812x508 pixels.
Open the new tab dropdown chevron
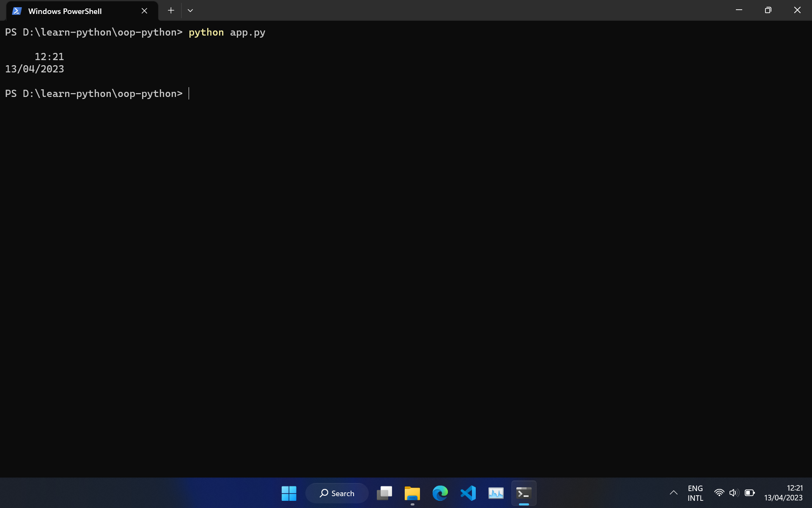[190, 10]
